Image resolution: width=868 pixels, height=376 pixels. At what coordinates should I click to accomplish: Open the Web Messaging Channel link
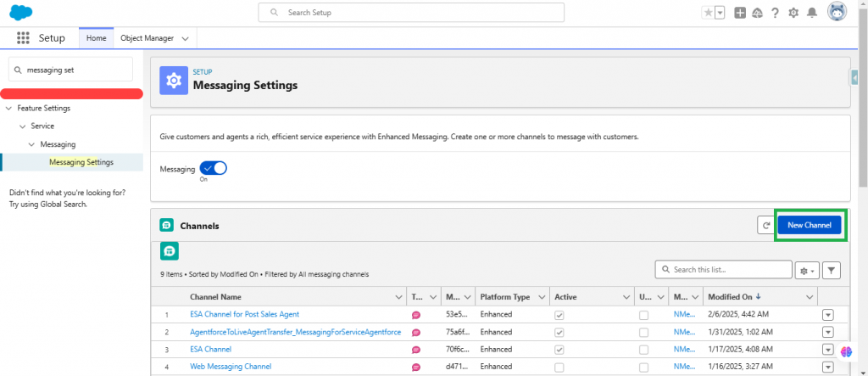point(231,366)
